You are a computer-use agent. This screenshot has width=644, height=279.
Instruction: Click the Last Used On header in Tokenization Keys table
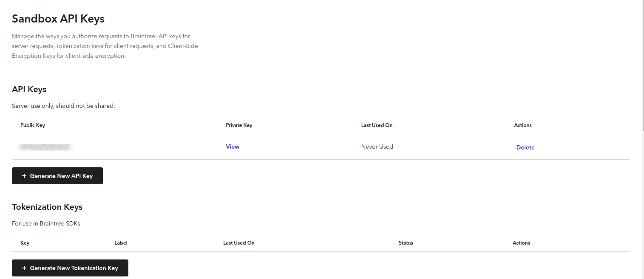[x=239, y=243]
